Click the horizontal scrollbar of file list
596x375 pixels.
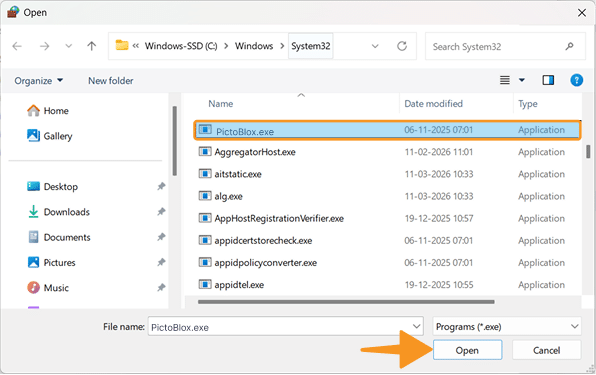346,302
